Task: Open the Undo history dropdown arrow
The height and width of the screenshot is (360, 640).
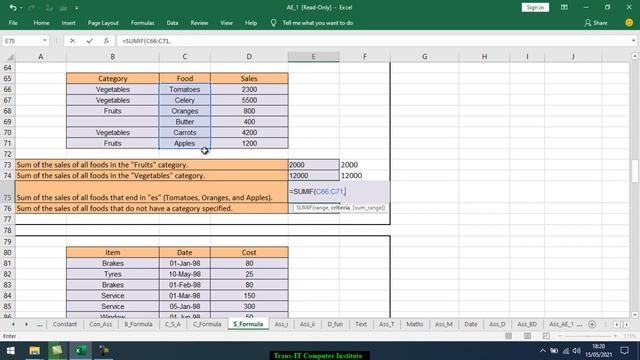Action: click(x=21, y=8)
